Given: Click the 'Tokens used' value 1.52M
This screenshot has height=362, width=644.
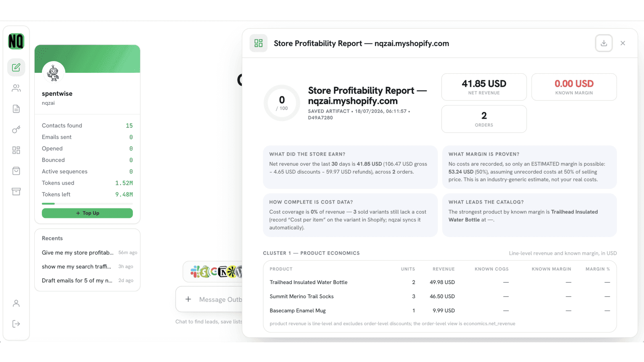Looking at the screenshot, I should coord(124,183).
